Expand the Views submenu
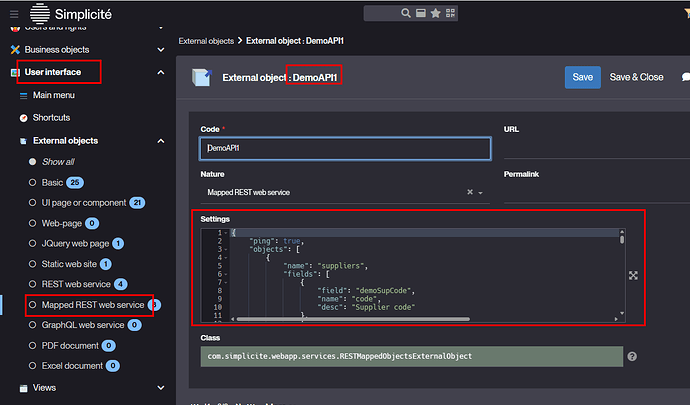Screen dimensions: 690x405 tap(161, 388)
